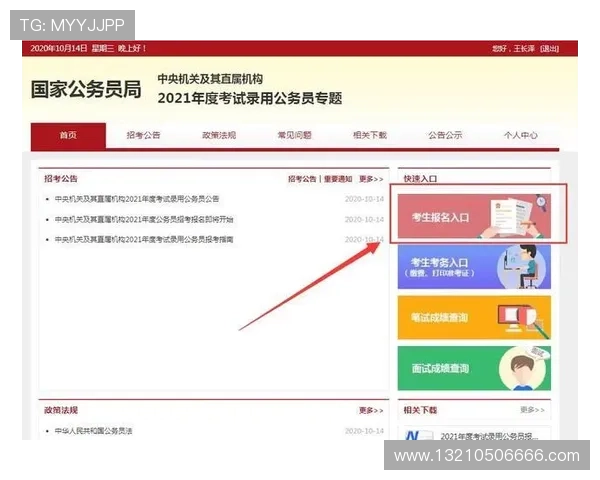Click the 2020年10月14日 date text in top bar
This screenshot has height=480, width=600.
59,48
